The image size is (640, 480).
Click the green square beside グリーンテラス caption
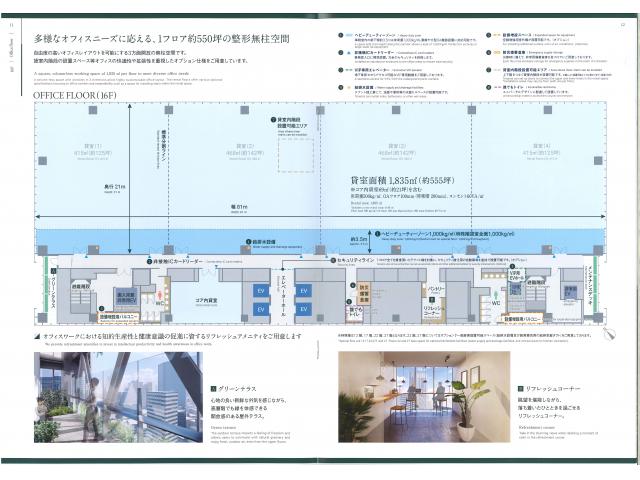[x=213, y=388]
